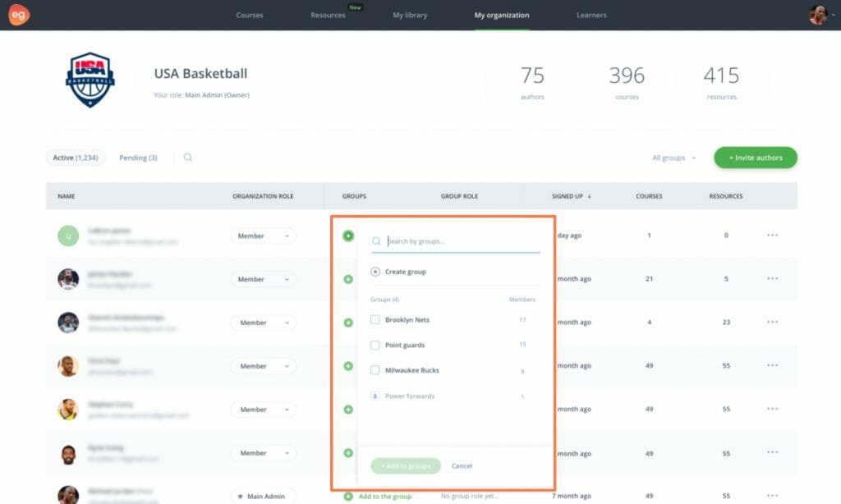Open the user profile avatar menu

click(817, 15)
